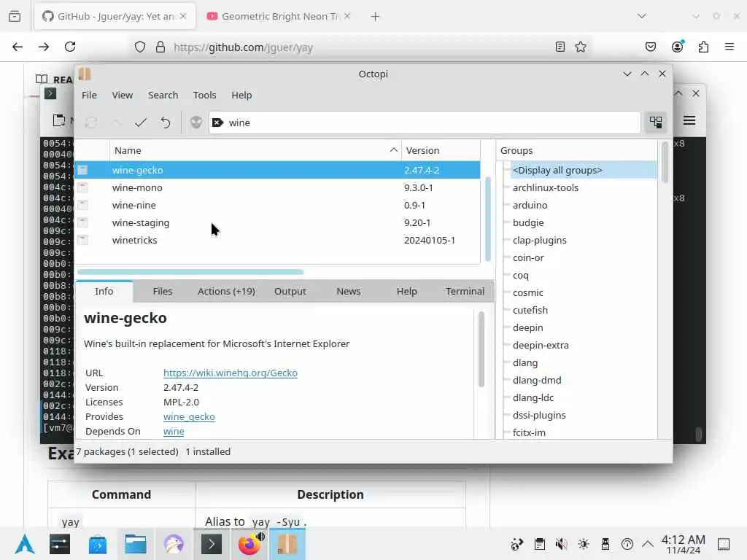This screenshot has height=560, width=747.
Task: Switch to the Files tab
Action: [x=163, y=291]
